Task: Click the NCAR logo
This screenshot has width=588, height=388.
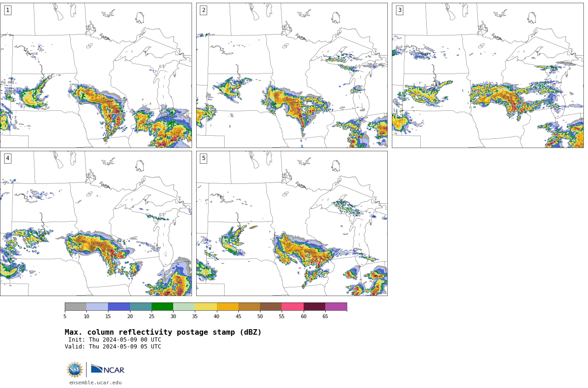Action: point(107,369)
